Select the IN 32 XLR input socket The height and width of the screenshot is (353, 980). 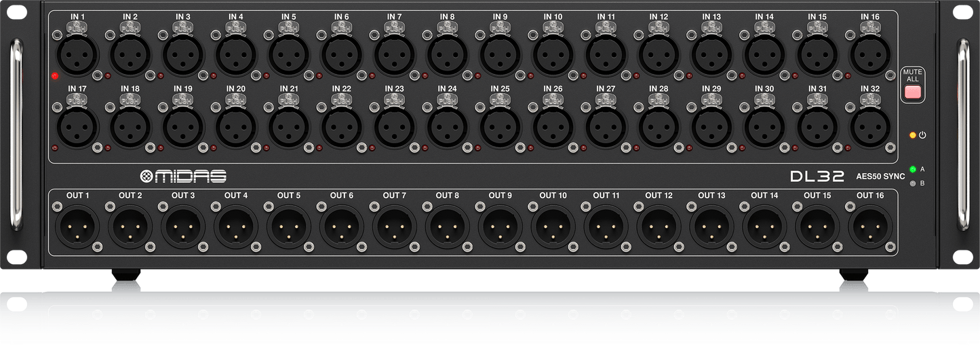point(870,127)
